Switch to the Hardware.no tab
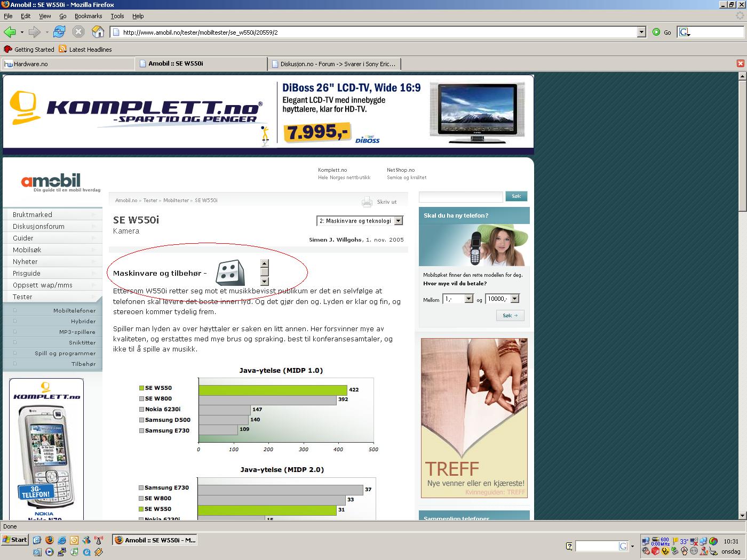Image resolution: width=747 pixels, height=560 pixels. click(x=68, y=63)
